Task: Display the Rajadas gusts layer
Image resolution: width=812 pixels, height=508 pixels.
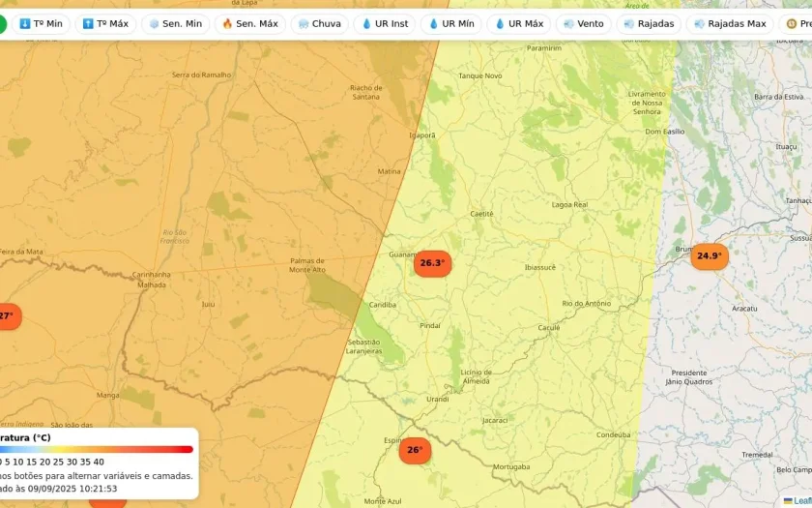Action: click(x=649, y=24)
